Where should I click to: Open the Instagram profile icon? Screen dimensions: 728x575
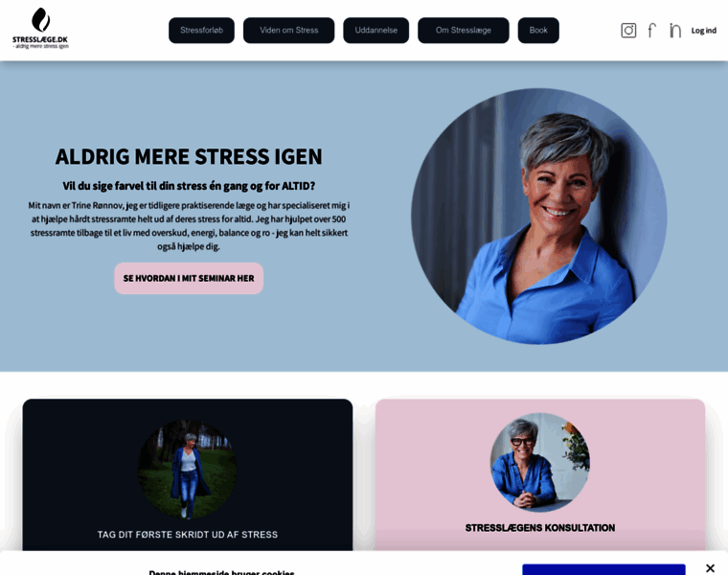click(x=628, y=31)
